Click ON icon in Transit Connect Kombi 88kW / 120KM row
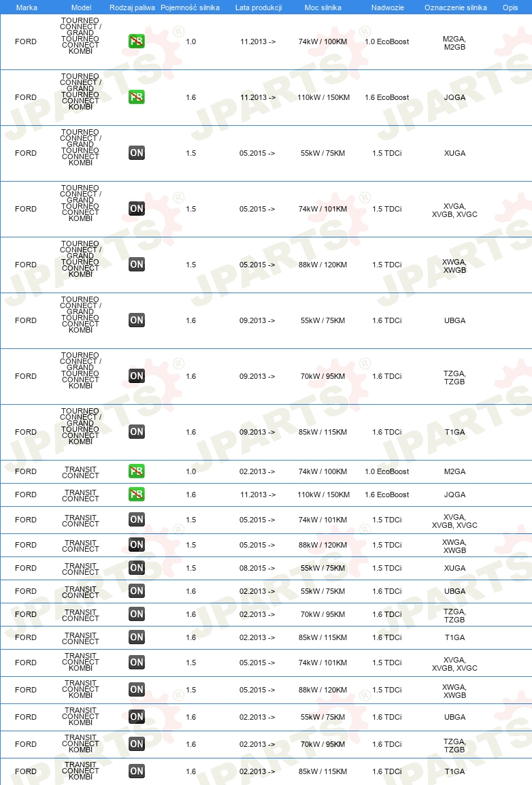This screenshot has height=785, width=532. point(137,689)
